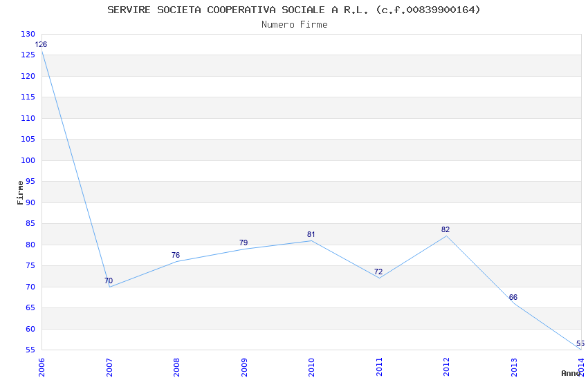Viewport: 588px width, 380px height.
Task: Select the 126 data label for 2006
Action: pyautogui.click(x=41, y=44)
